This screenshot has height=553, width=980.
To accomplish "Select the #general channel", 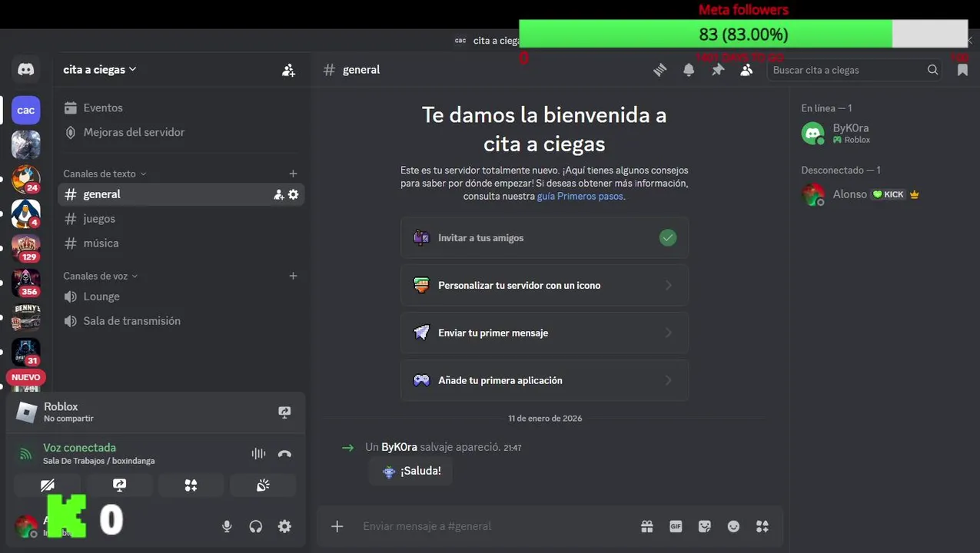I will click(x=181, y=194).
